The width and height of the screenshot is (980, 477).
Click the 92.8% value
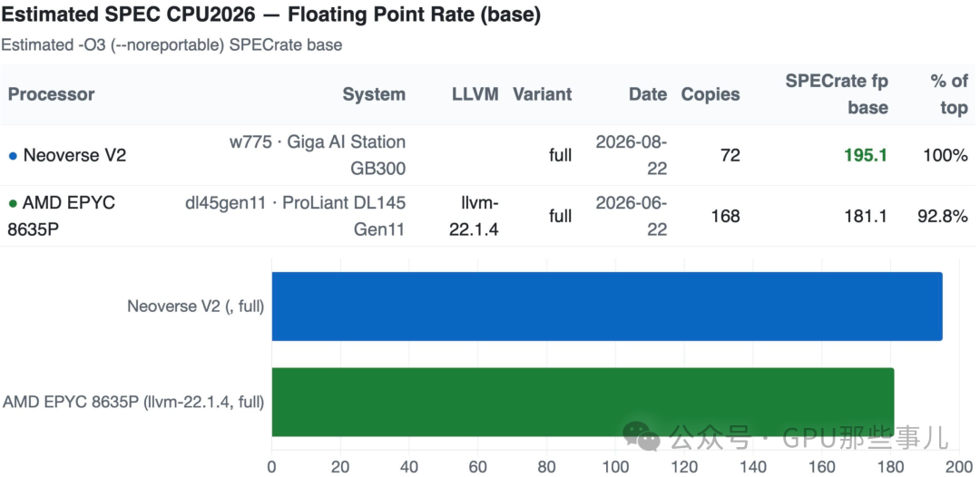point(943,216)
